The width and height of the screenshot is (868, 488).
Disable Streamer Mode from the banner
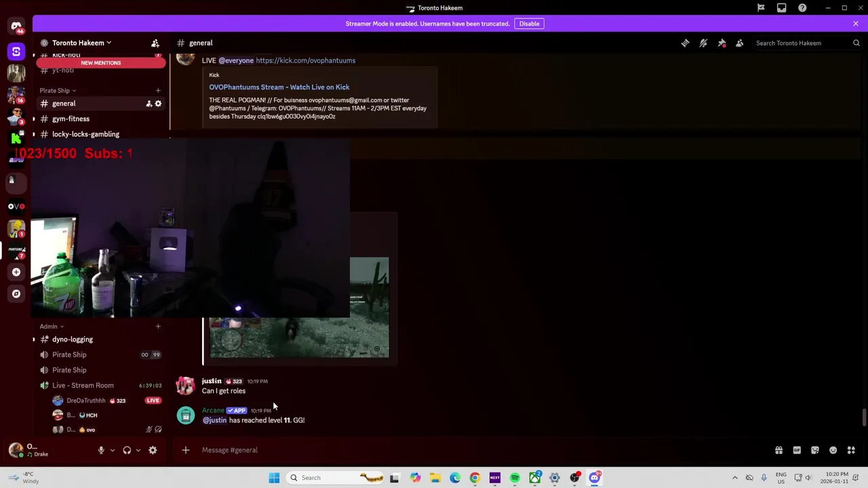[529, 24]
